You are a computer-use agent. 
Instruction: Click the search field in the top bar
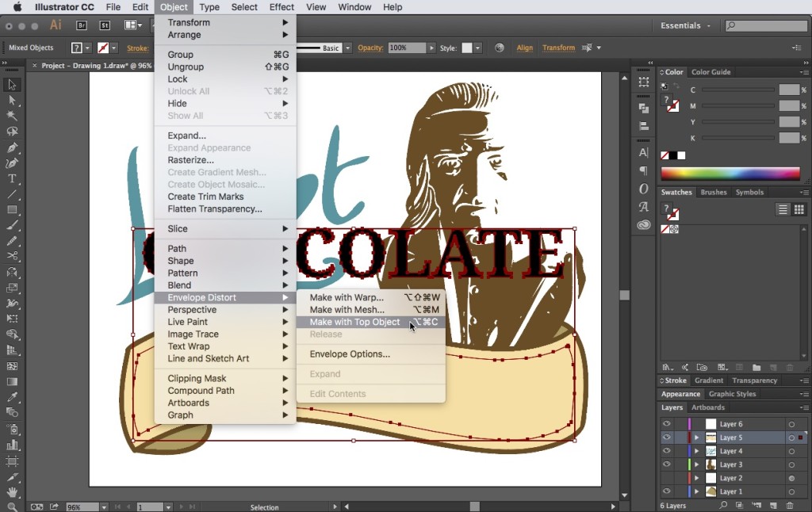767,25
